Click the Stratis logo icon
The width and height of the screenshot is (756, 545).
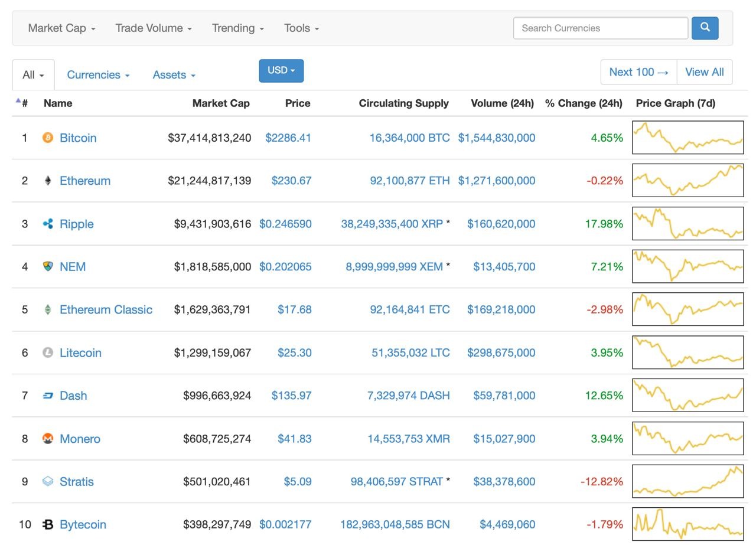pos(48,481)
